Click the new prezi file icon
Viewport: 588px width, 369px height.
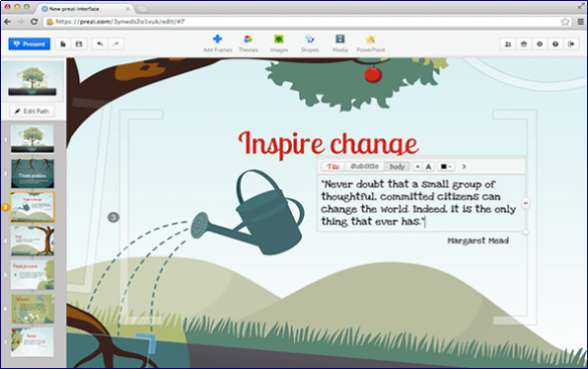[x=63, y=44]
